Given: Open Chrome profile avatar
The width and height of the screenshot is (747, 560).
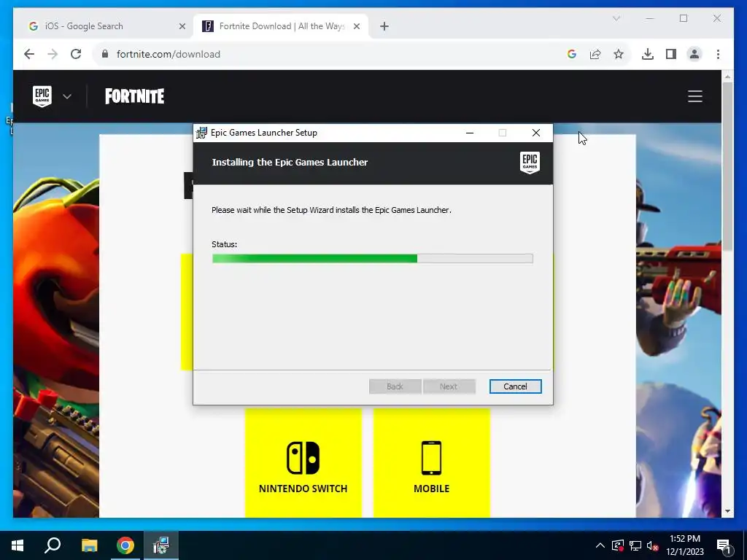Looking at the screenshot, I should [x=694, y=54].
